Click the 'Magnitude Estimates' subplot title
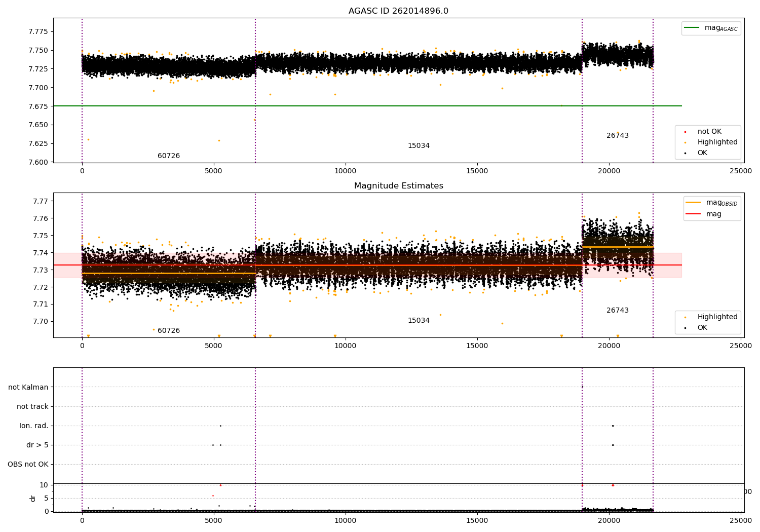This screenshot has width=760, height=532. pos(398,186)
